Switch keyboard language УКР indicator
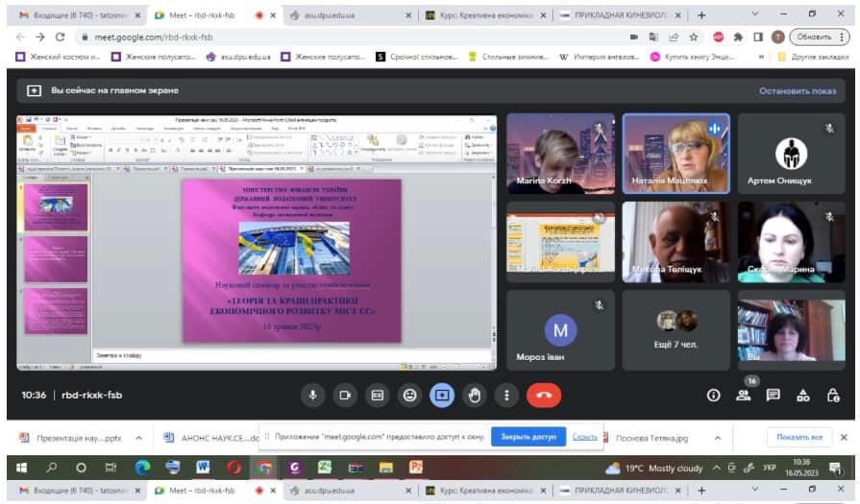Screen dimensions: 860x504 point(770,468)
